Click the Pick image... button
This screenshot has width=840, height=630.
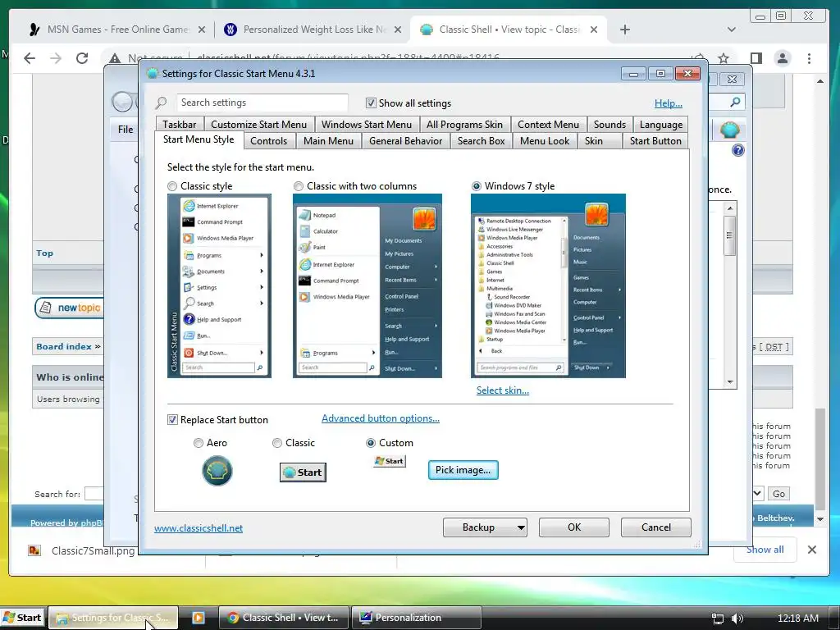463,470
